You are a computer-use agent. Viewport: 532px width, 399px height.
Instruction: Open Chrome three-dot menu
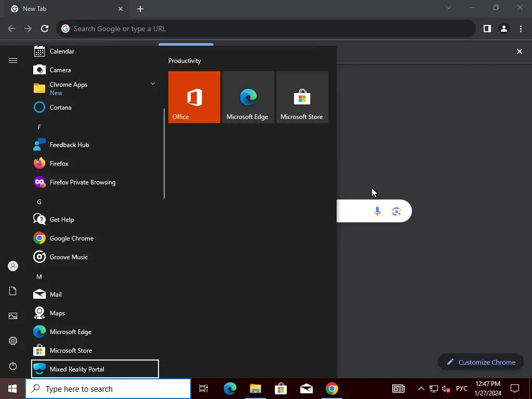pos(521,29)
